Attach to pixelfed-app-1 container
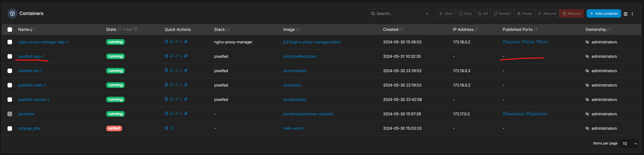 pos(186,56)
